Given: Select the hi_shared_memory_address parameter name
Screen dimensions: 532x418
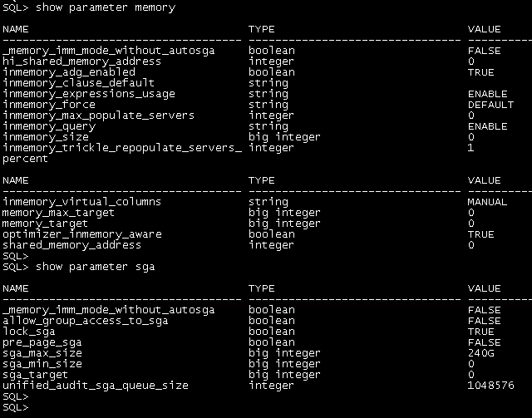Looking at the screenshot, I should tap(81, 61).
